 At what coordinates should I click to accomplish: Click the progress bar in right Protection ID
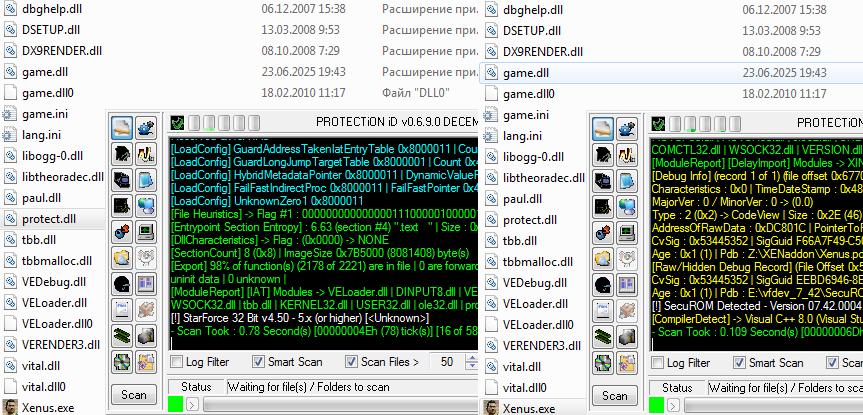click(773, 406)
